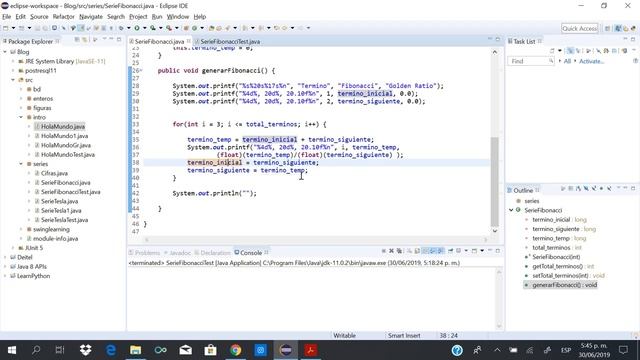Click the Windows Start button
Image resolution: width=640 pixels, height=360 pixels.
[x=12, y=350]
